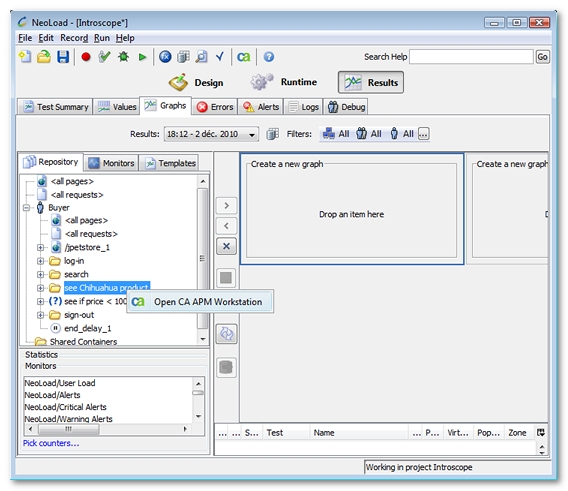
Task: Select the Graphs tab
Action: click(x=166, y=105)
